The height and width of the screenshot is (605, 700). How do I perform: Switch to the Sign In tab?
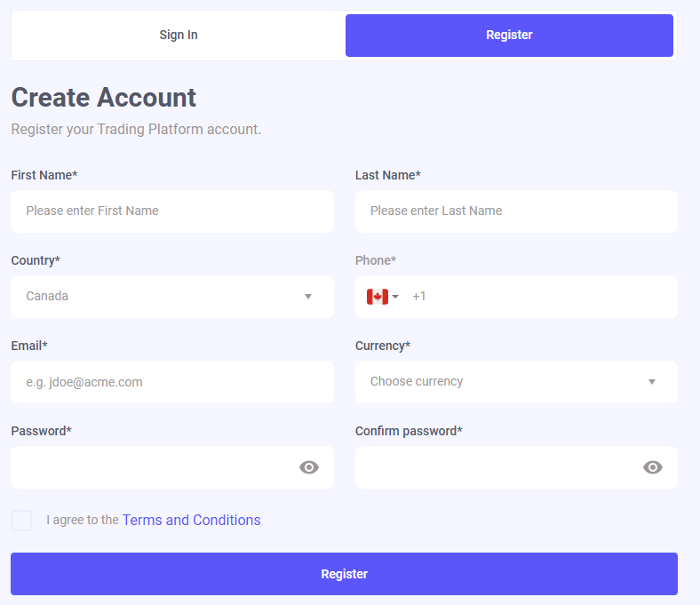(179, 36)
